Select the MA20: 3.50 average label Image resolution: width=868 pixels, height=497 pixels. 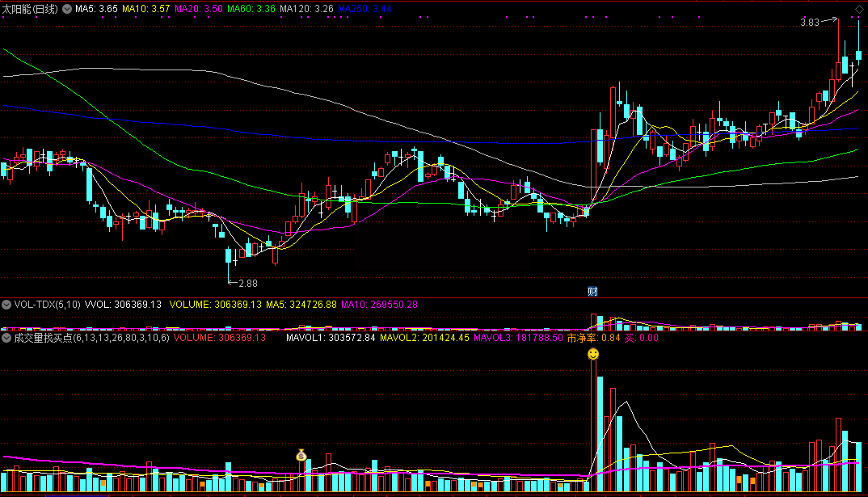click(199, 9)
